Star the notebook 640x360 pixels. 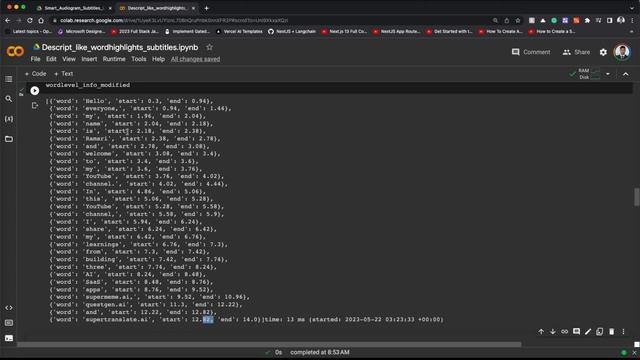point(209,47)
